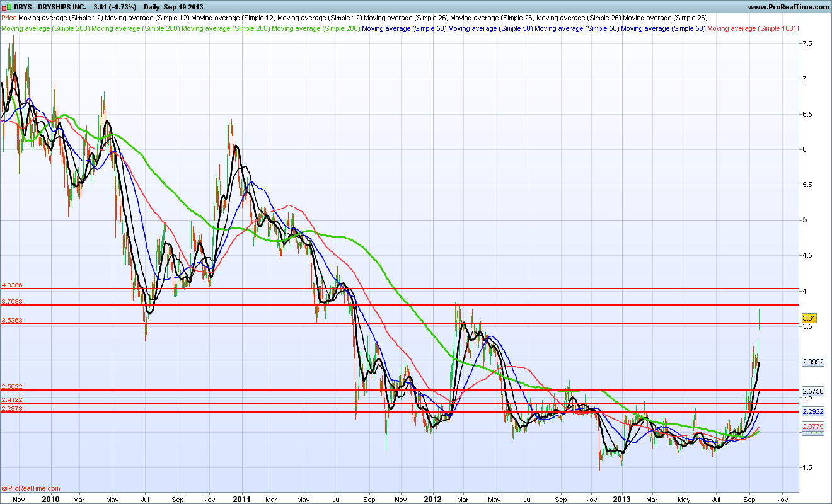Screen dimensions: 832x504
Task: Click the yellow 3.61 current price tag
Action: pos(809,318)
